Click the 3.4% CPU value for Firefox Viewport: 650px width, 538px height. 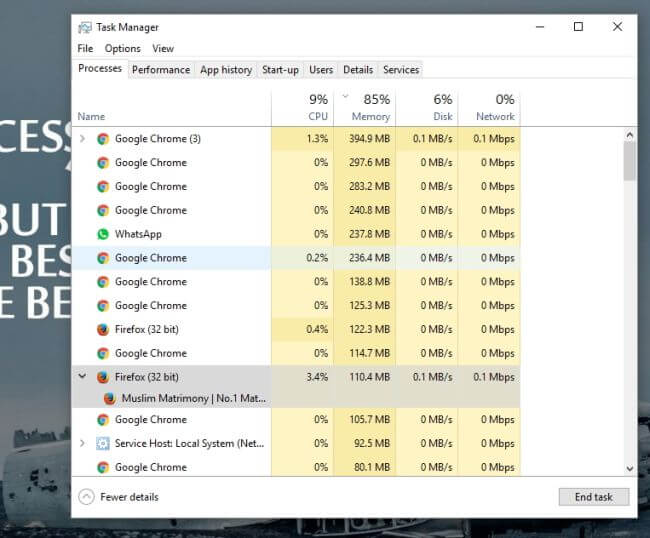click(x=317, y=377)
